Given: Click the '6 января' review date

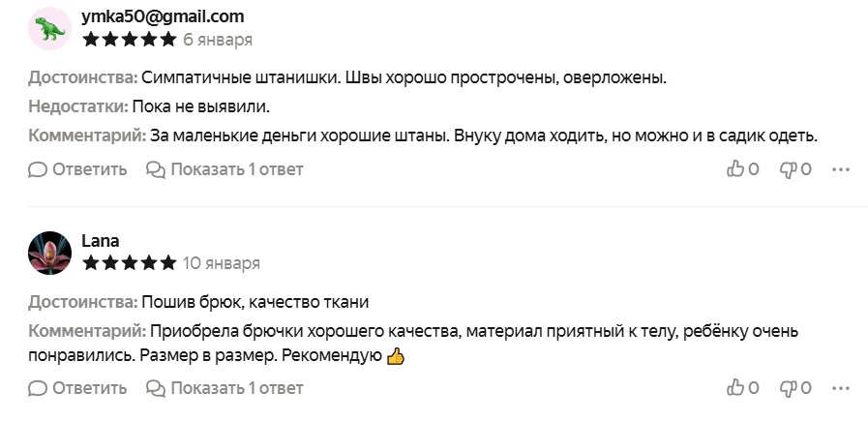Looking at the screenshot, I should tap(218, 40).
